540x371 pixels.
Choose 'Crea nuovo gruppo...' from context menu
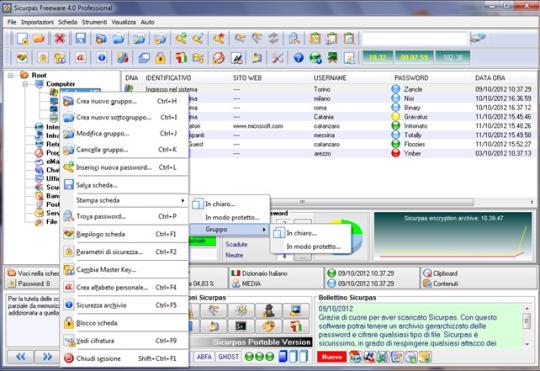point(125,101)
